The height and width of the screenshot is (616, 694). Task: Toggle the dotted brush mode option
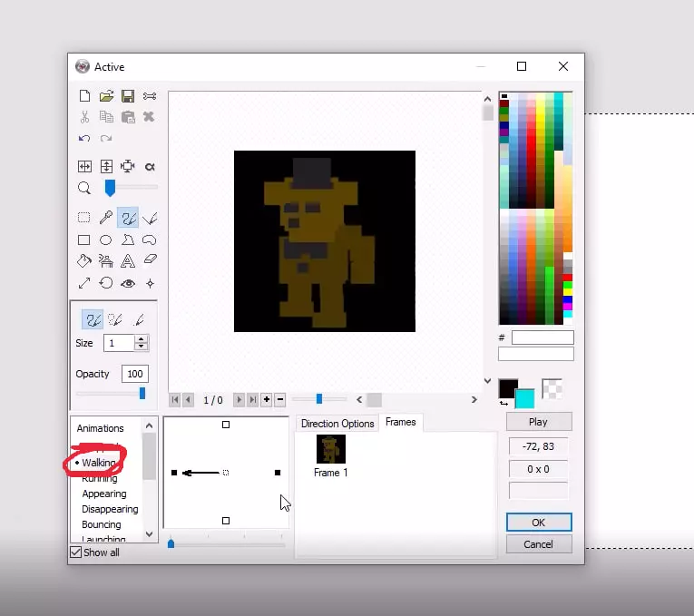click(115, 319)
